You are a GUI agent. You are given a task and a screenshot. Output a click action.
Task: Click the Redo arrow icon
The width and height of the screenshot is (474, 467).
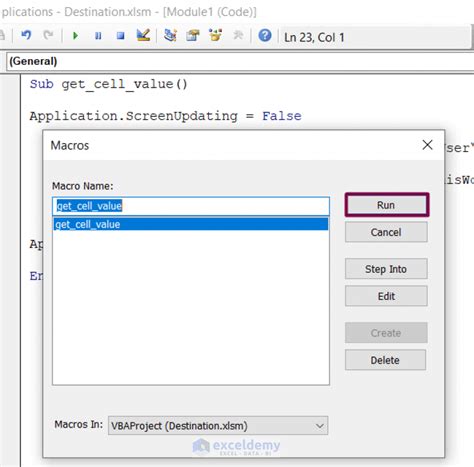tap(48, 35)
